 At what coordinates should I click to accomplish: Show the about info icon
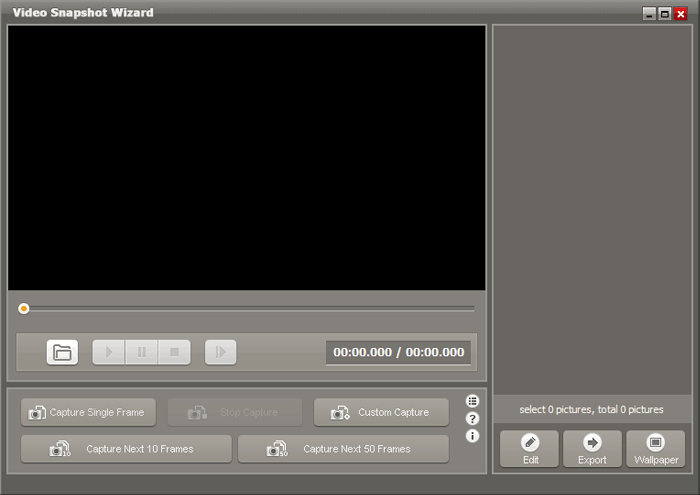point(473,436)
